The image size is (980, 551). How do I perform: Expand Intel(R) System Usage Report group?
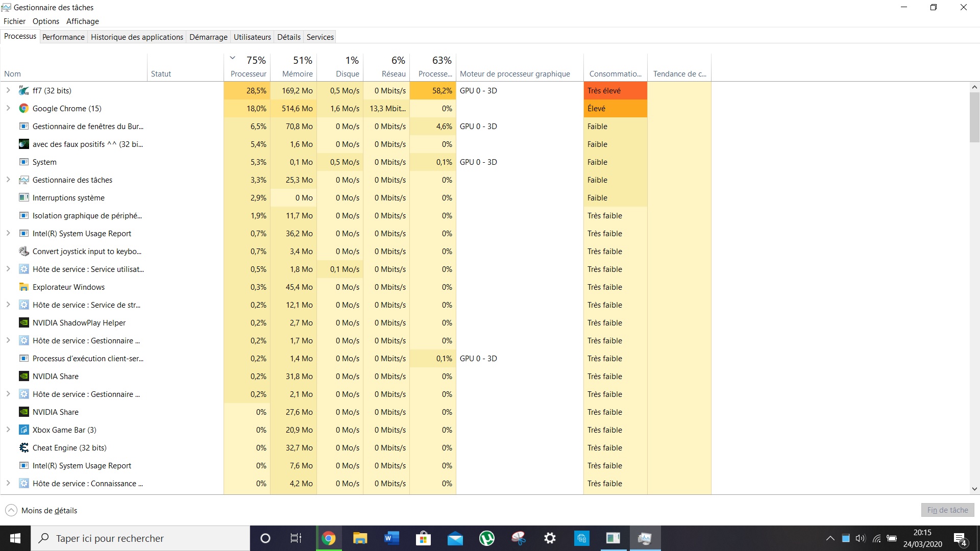(x=8, y=233)
